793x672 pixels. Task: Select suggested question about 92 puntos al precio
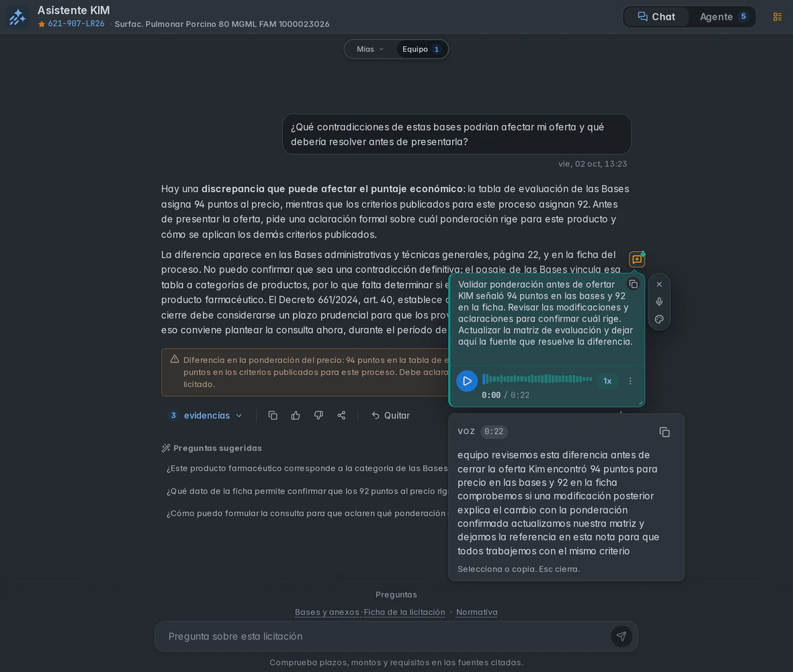point(306,491)
